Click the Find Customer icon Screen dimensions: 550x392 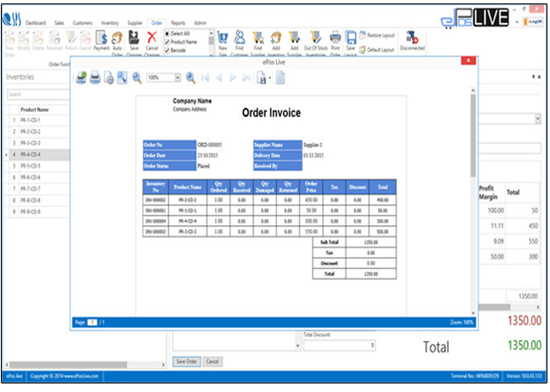pyautogui.click(x=241, y=41)
